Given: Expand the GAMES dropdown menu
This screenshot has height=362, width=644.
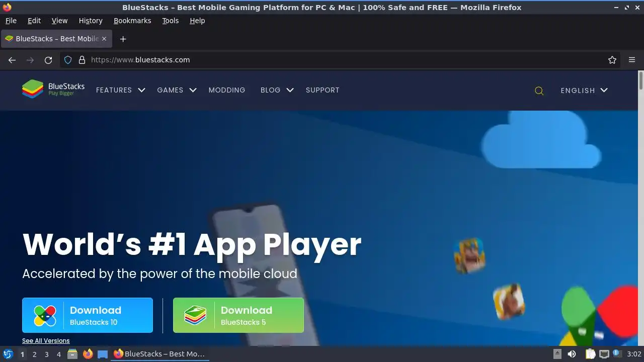Looking at the screenshot, I should [x=177, y=90].
